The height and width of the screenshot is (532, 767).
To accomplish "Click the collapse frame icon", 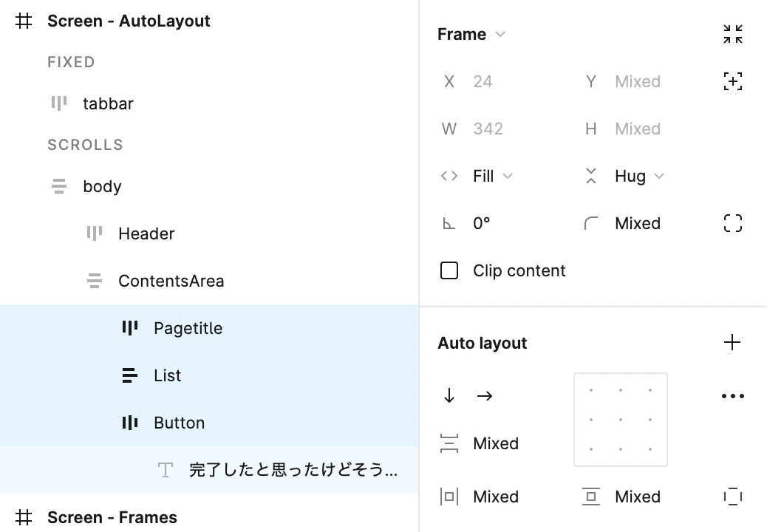I will point(732,34).
